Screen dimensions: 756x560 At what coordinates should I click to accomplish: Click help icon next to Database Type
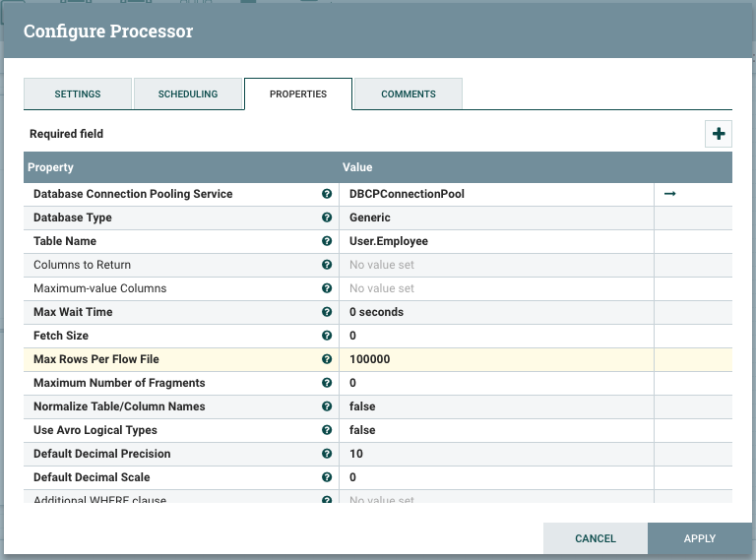click(327, 218)
